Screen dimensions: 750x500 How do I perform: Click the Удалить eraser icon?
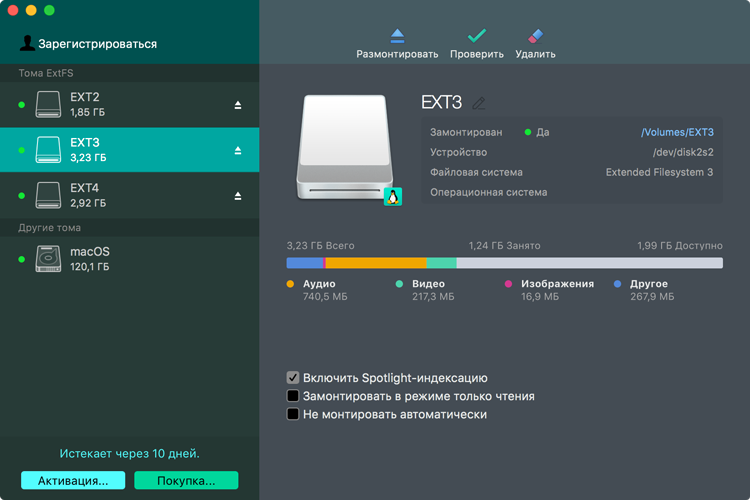coord(535,36)
